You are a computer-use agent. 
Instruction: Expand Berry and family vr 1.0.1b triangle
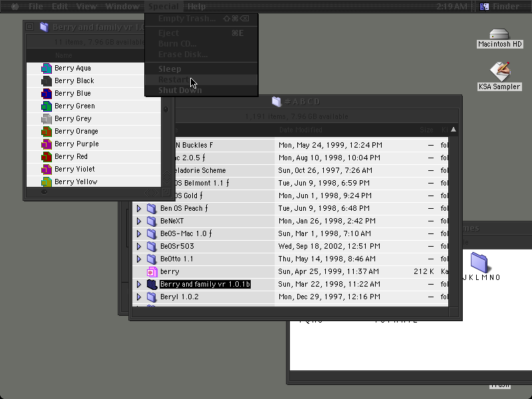coord(139,285)
